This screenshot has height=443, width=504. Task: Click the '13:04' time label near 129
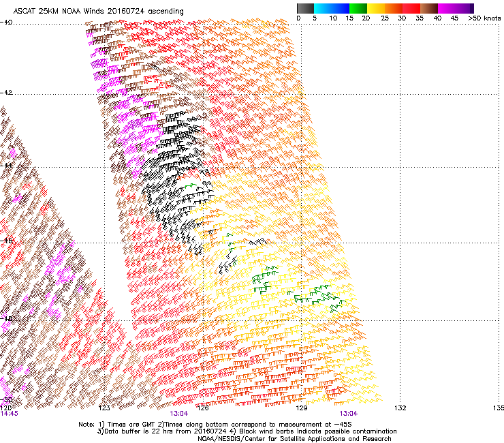pyautogui.click(x=349, y=414)
